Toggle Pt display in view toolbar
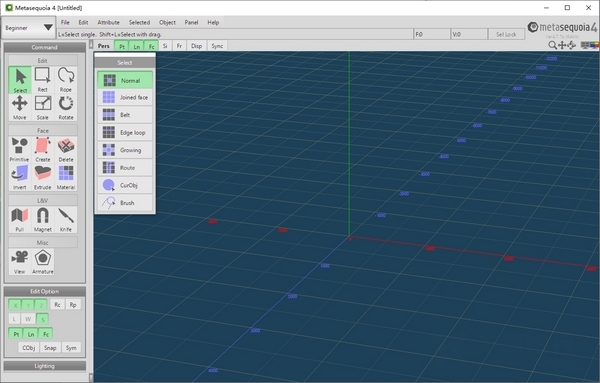600x383 pixels. click(x=122, y=46)
